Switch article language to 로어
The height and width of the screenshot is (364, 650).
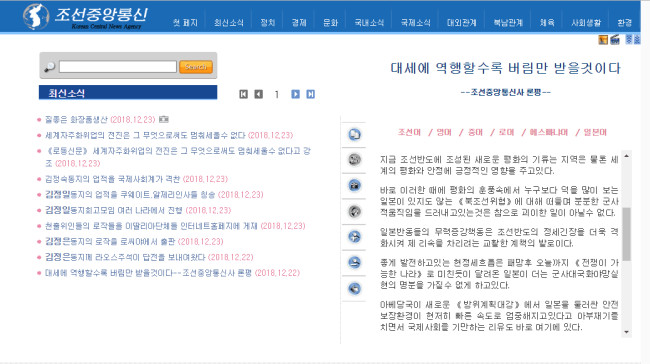click(506, 132)
